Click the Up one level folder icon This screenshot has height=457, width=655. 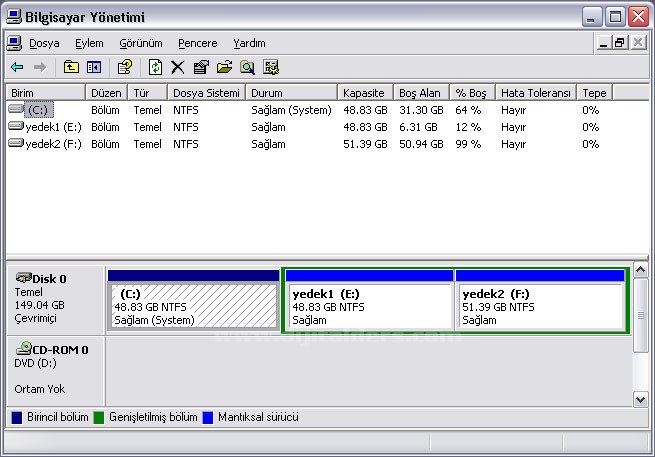(71, 67)
